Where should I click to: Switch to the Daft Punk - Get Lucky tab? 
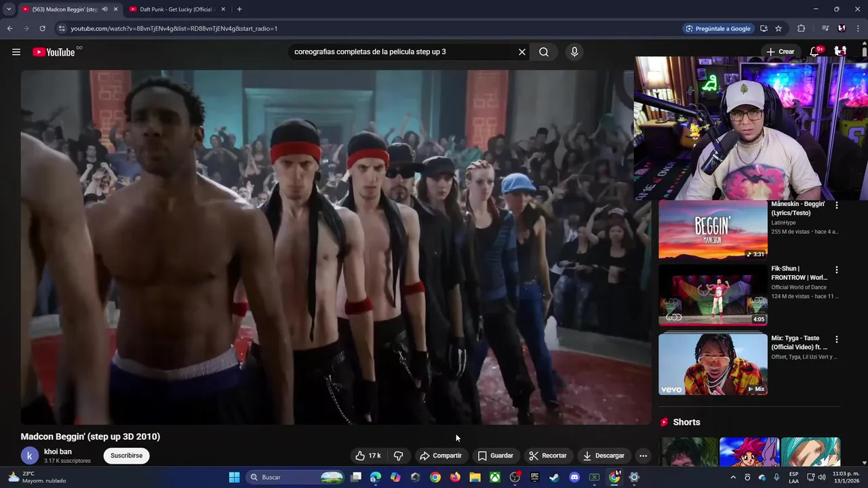[176, 9]
